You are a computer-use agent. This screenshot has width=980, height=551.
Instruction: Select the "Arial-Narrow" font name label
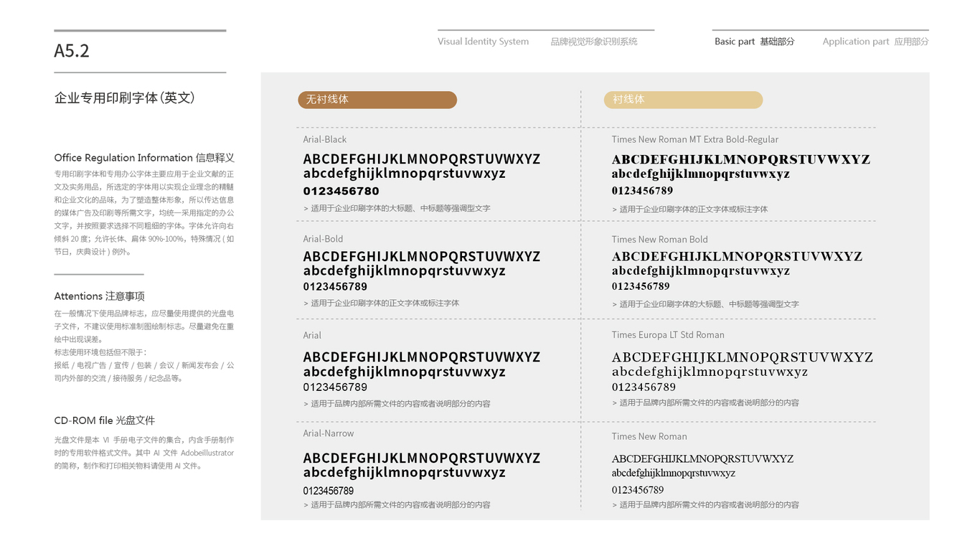(329, 433)
